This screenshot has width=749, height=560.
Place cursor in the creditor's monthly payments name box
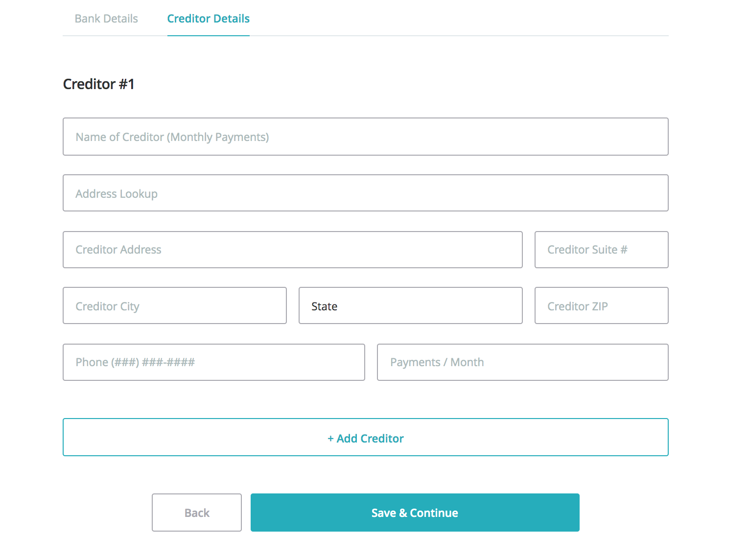click(365, 137)
